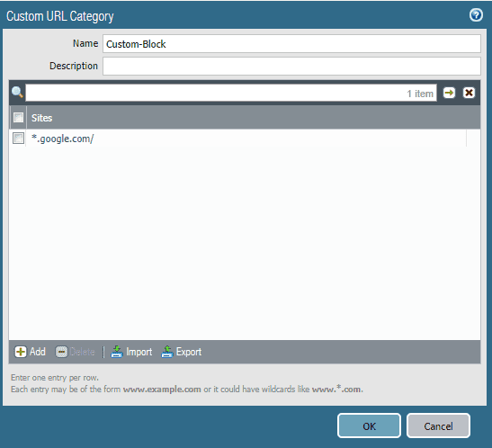Apply the filter with green arrow icon
492x448 pixels.
[449, 93]
